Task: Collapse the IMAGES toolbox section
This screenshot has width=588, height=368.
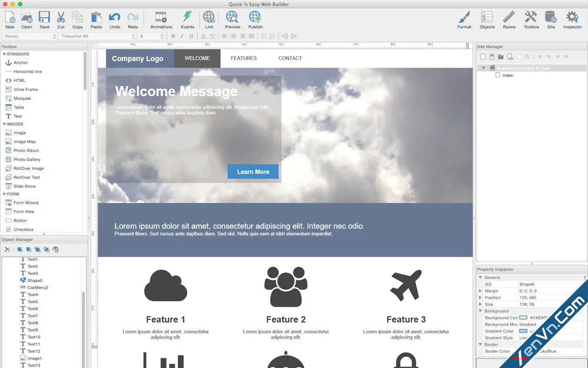Action: (x=4, y=124)
